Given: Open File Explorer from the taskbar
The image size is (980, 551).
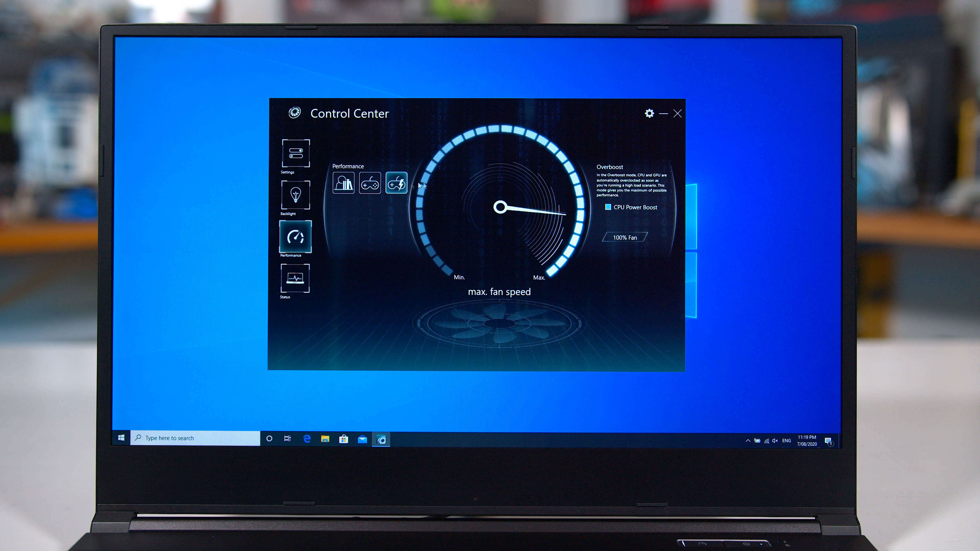Looking at the screenshot, I should point(325,439).
